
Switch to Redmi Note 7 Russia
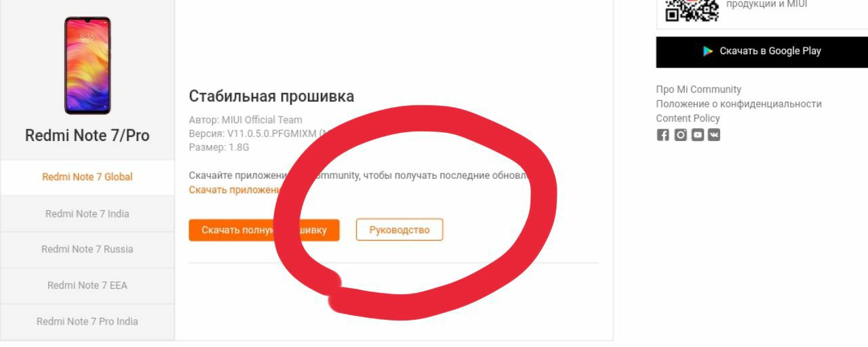click(87, 249)
